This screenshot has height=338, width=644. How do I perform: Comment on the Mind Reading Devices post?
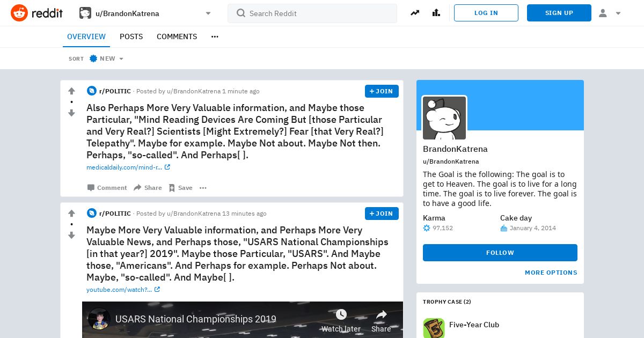click(107, 188)
